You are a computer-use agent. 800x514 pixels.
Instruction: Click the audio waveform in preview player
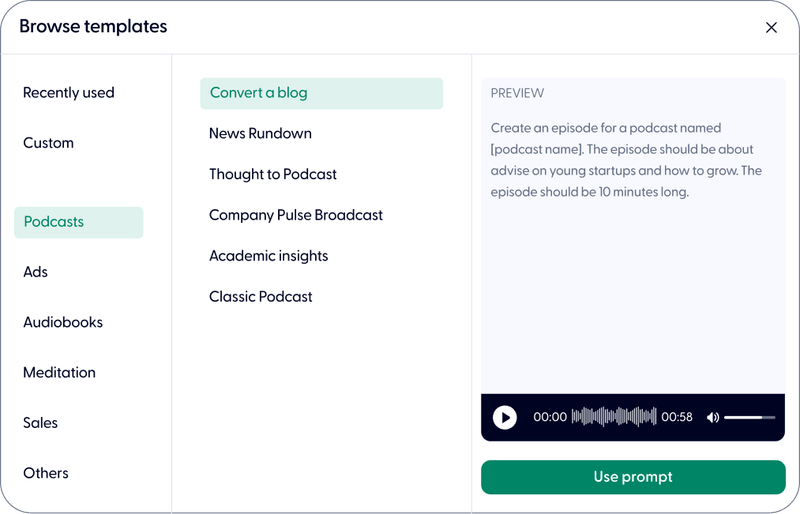(x=614, y=417)
